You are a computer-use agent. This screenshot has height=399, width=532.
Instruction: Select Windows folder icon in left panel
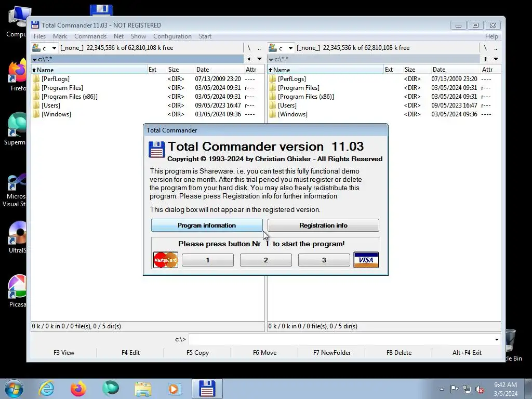pos(36,114)
